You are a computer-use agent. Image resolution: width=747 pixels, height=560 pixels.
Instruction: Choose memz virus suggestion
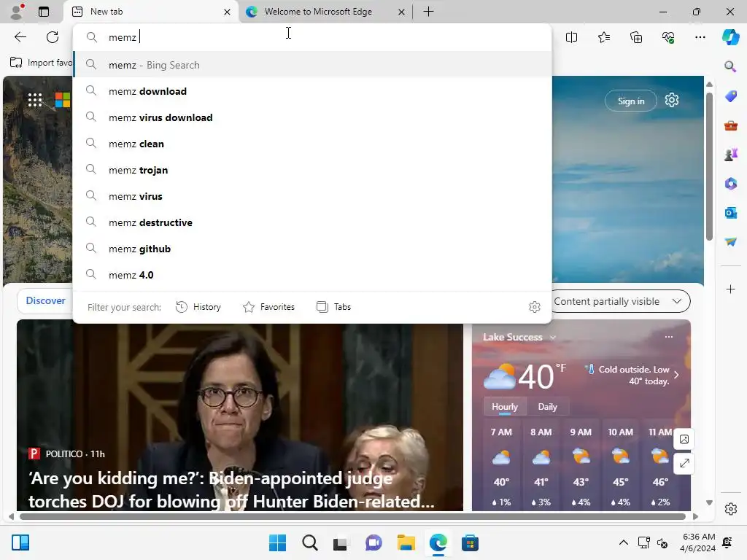[313, 196]
